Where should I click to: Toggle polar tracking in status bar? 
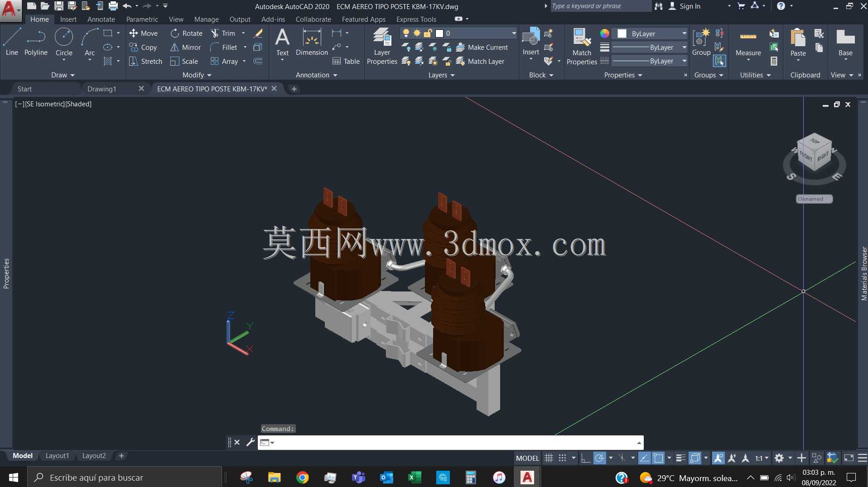click(x=599, y=458)
